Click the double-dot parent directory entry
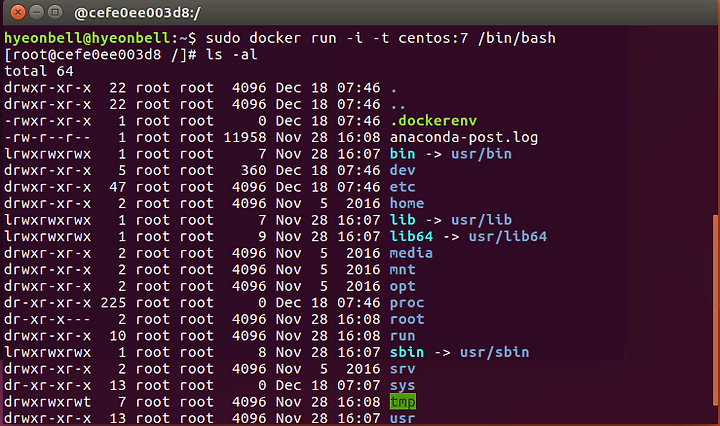Screen dimensions: 720x426 (x=398, y=107)
